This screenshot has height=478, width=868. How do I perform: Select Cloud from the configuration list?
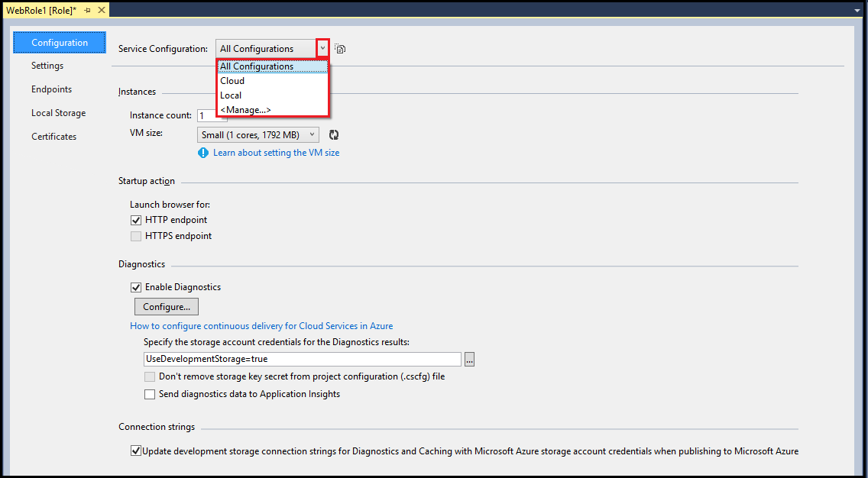(x=232, y=80)
